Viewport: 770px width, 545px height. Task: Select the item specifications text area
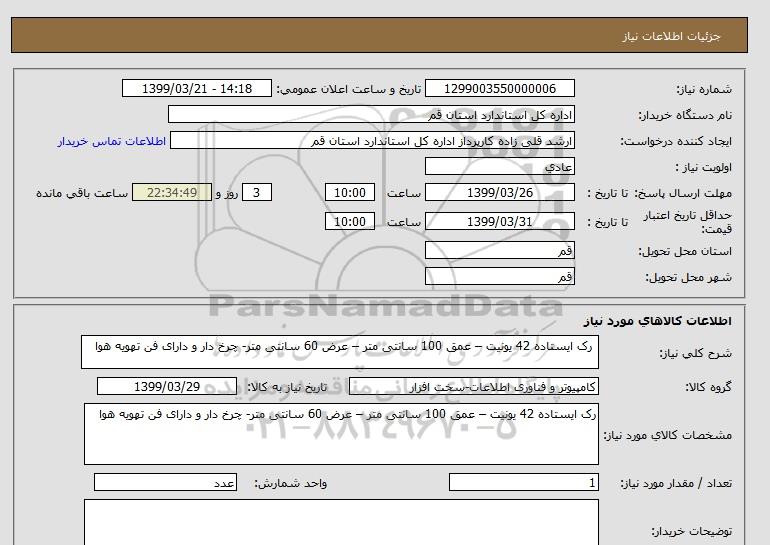coord(341,434)
